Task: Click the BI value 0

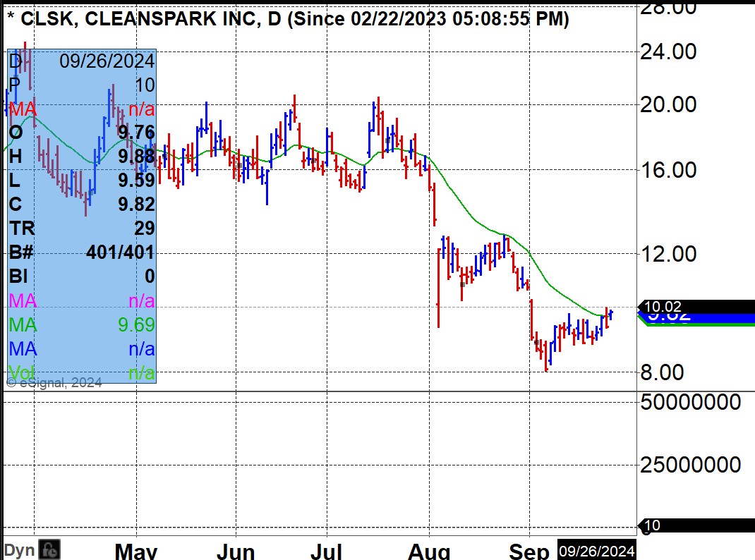Action: click(x=150, y=276)
